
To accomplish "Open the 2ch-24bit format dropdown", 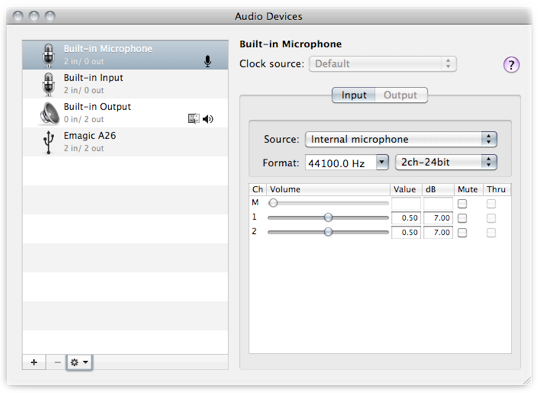I will click(446, 162).
